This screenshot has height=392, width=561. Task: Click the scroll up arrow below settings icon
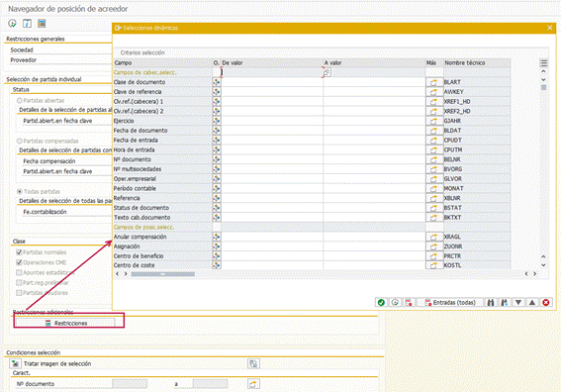[544, 71]
